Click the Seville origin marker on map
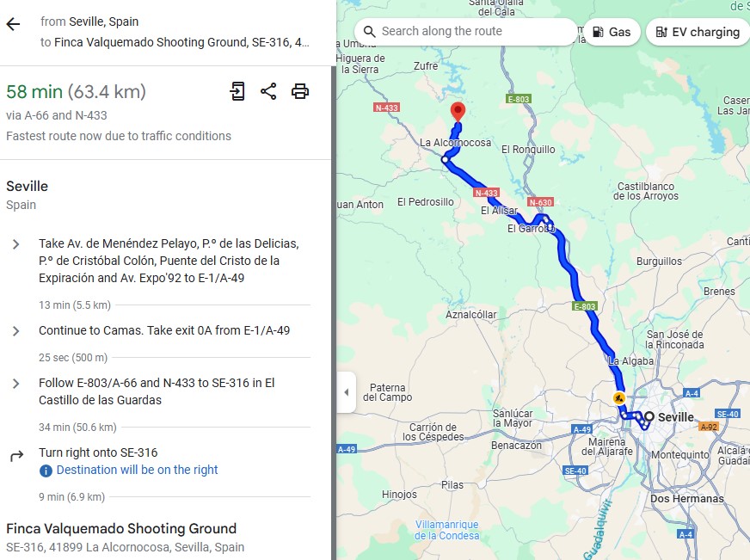 tap(649, 416)
